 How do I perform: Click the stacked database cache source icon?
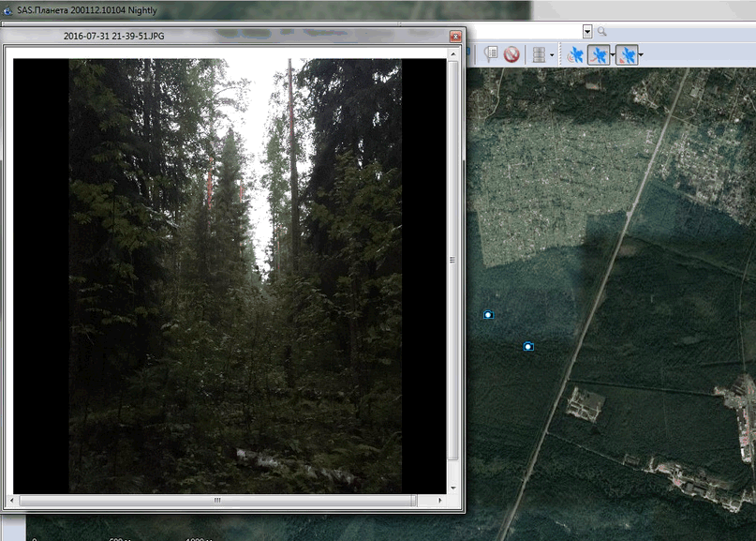pyautogui.click(x=539, y=54)
